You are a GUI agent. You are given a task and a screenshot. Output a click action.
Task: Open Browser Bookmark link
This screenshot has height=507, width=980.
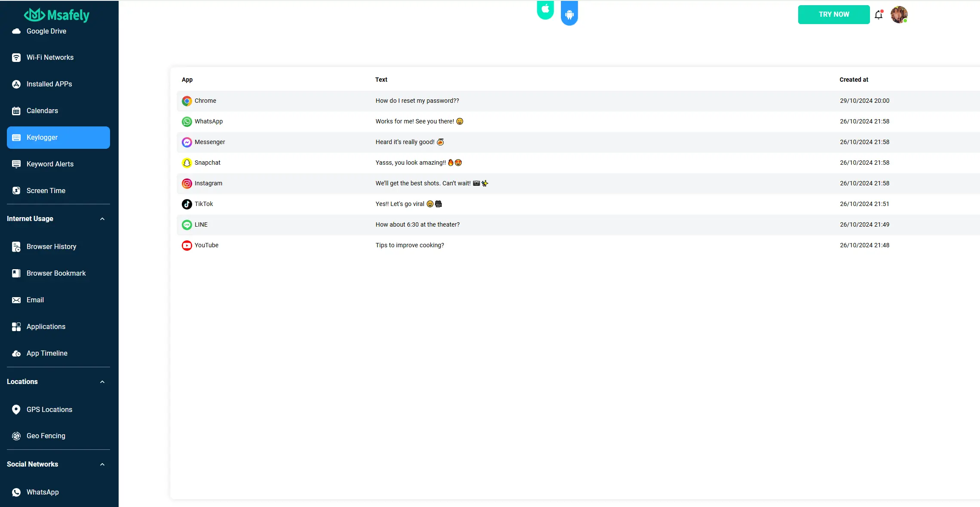(x=58, y=273)
